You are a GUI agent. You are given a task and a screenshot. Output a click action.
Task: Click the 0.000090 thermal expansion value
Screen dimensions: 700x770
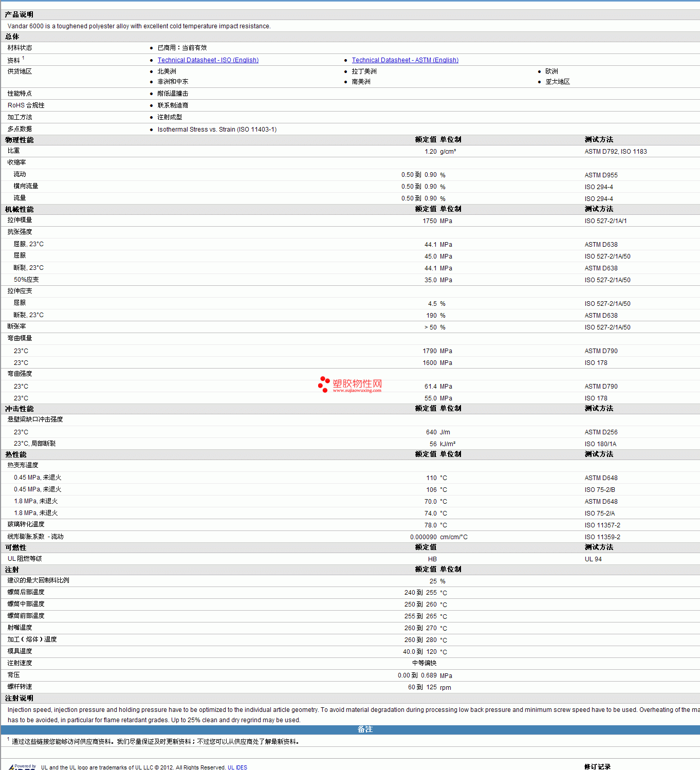(x=423, y=537)
